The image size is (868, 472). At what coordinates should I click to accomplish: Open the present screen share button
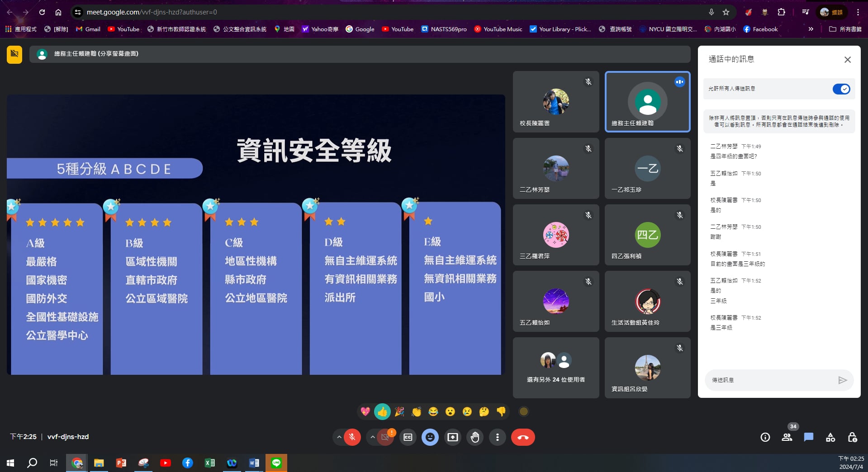pyautogui.click(x=452, y=437)
